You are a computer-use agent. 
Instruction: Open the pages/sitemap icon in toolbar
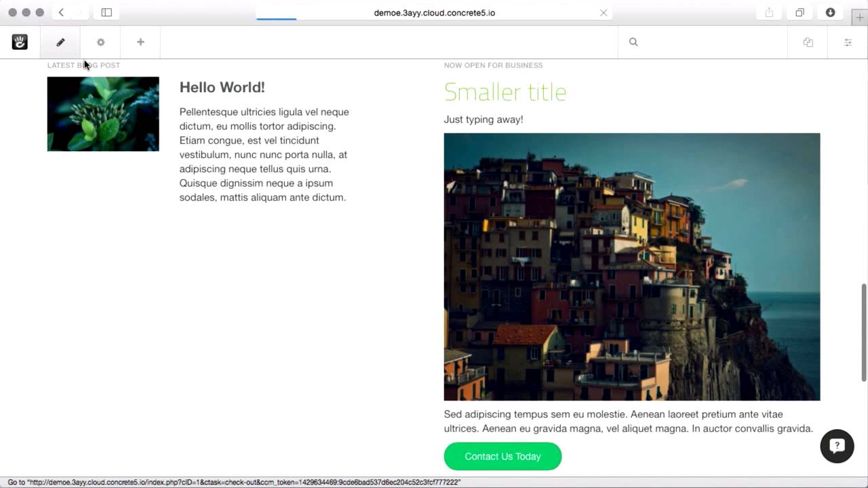(x=808, y=42)
